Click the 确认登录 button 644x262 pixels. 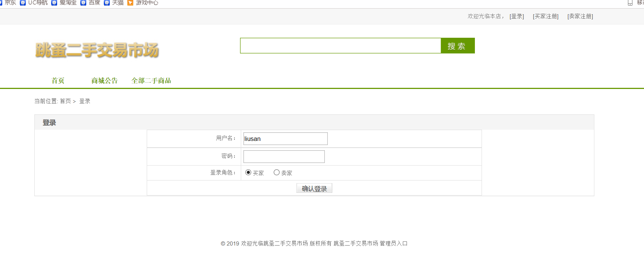(314, 188)
